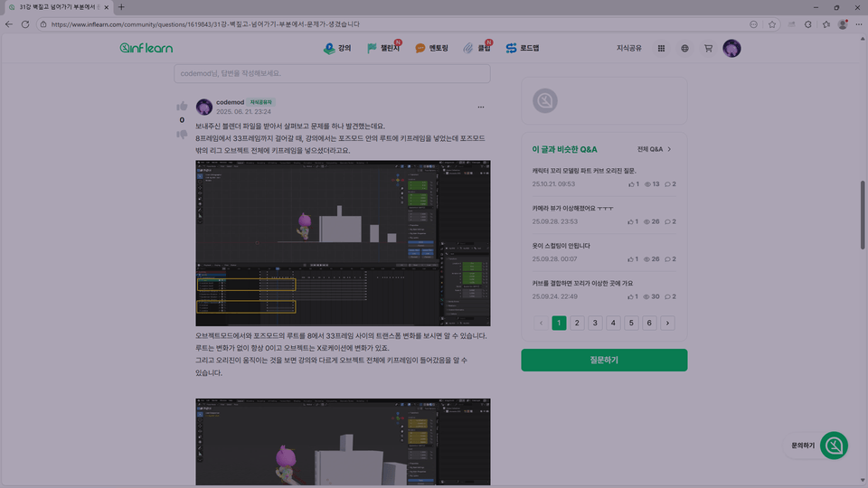Click the next page arrow in pagination
868x488 pixels.
pos(667,324)
